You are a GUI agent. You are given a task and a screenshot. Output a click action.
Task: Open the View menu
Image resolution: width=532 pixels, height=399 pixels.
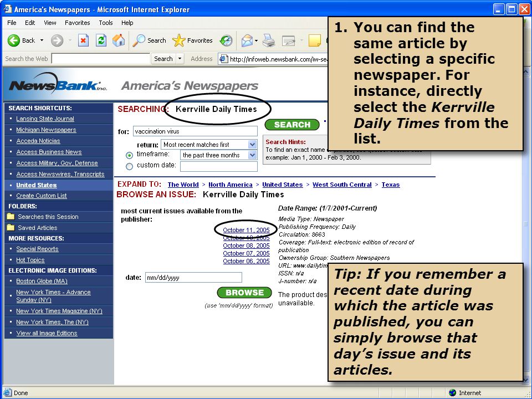click(x=50, y=23)
